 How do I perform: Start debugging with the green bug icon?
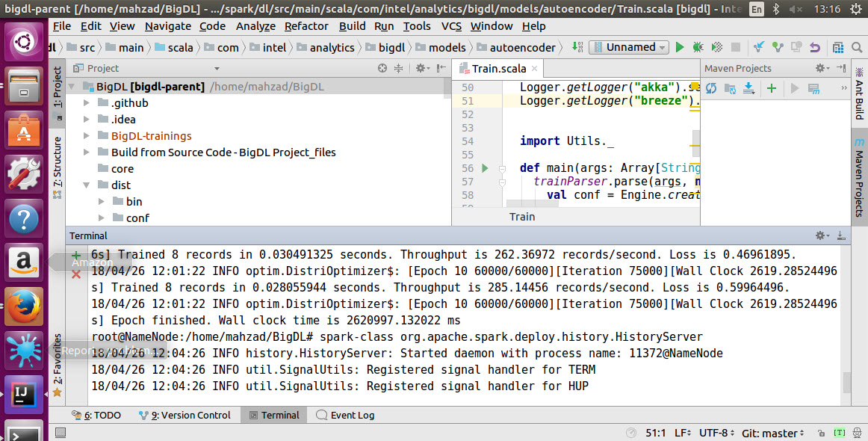(698, 47)
